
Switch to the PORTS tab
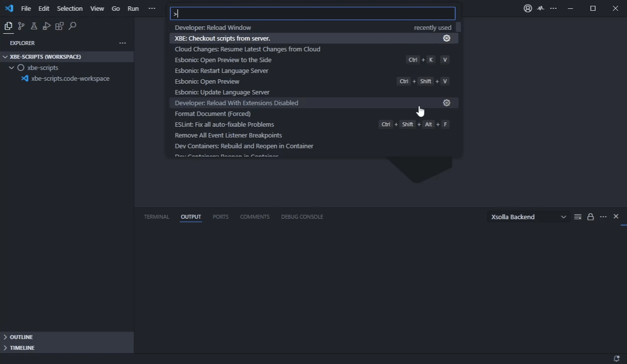point(221,217)
